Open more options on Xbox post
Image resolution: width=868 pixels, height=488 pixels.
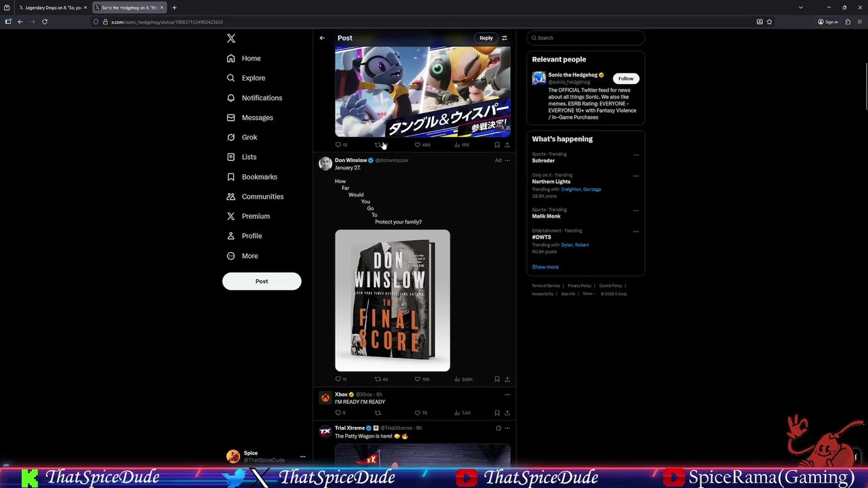(x=507, y=394)
